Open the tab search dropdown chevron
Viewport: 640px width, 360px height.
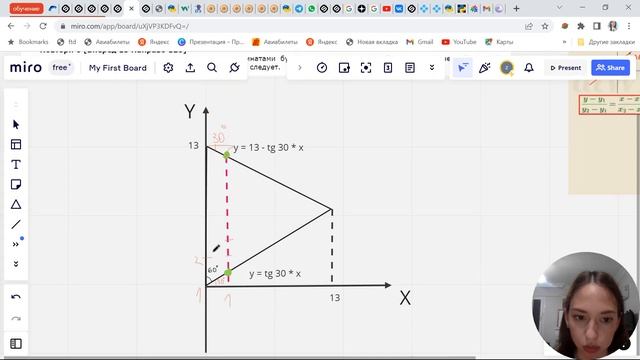[x=560, y=7]
